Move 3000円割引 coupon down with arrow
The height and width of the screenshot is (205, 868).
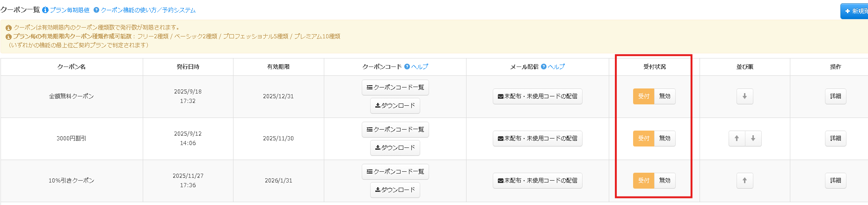[753, 139]
